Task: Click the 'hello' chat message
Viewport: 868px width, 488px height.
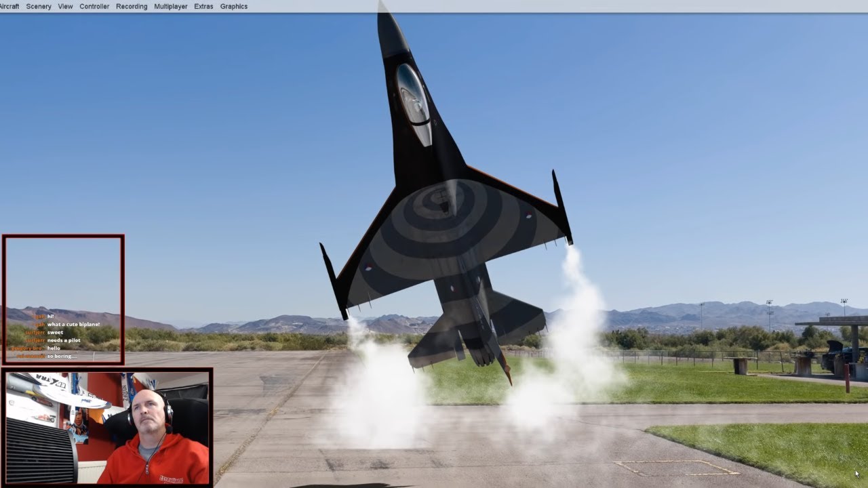Action: point(54,348)
